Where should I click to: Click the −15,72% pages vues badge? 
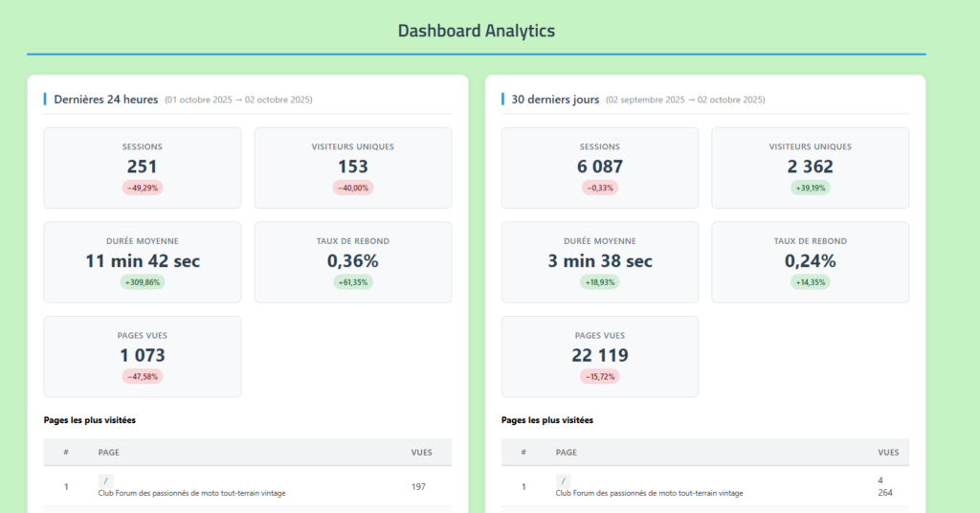[600, 376]
